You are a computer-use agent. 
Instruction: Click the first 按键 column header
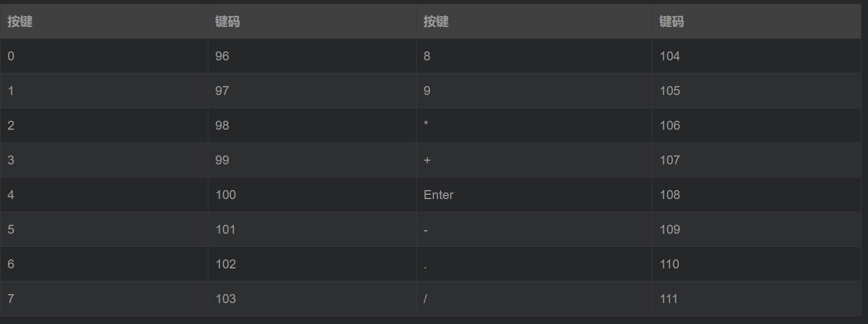(104, 22)
